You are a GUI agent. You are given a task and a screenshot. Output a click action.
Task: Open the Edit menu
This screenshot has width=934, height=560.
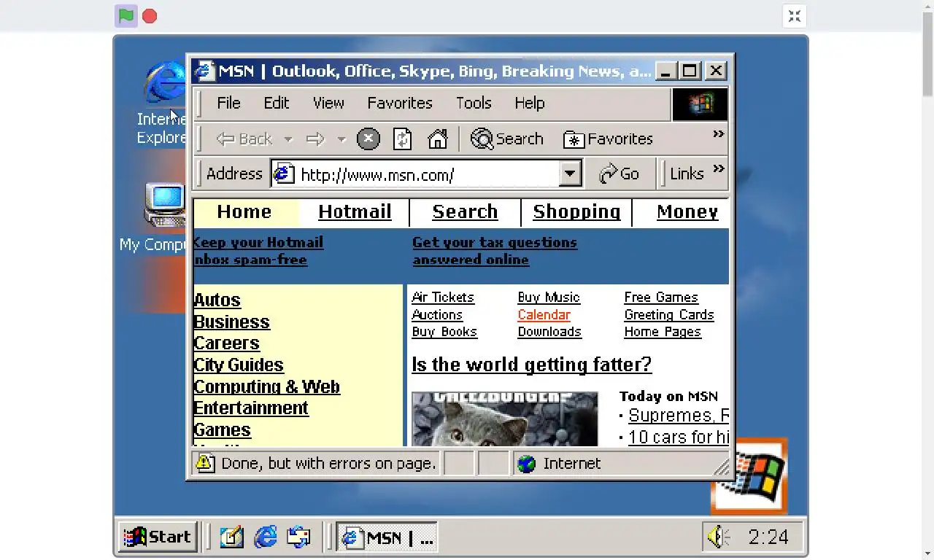click(277, 103)
